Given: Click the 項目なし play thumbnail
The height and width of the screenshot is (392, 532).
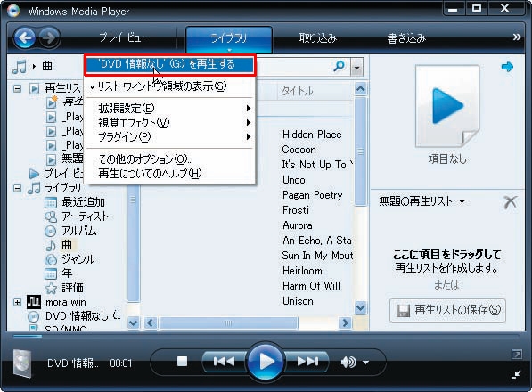Looking at the screenshot, I should coord(447,107).
